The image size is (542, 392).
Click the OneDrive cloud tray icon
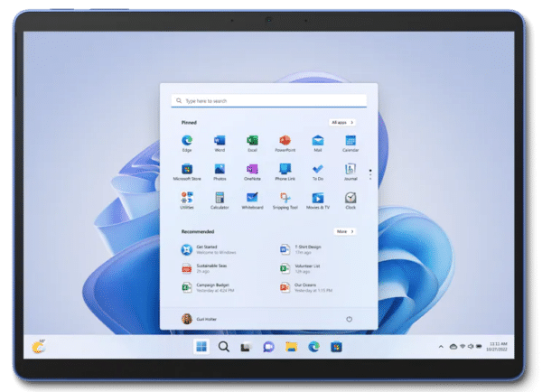click(453, 346)
